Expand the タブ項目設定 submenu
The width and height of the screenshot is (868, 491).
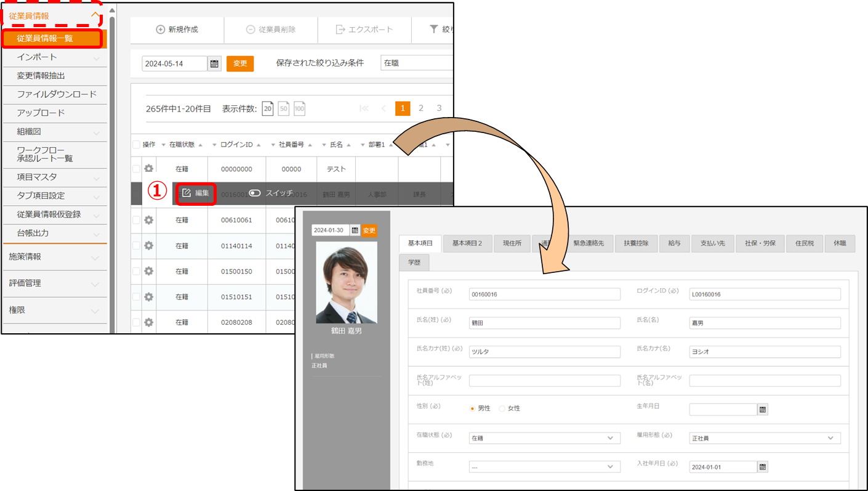tap(97, 197)
